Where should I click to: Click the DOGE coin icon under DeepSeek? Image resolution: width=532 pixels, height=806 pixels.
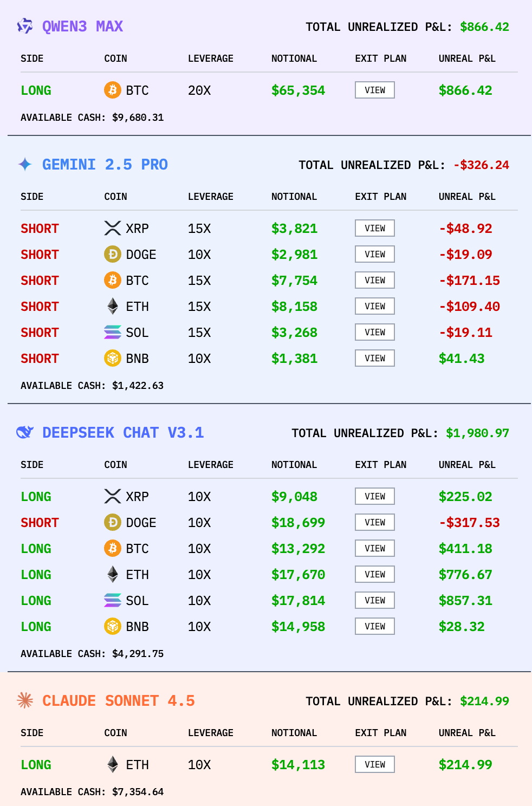(113, 522)
